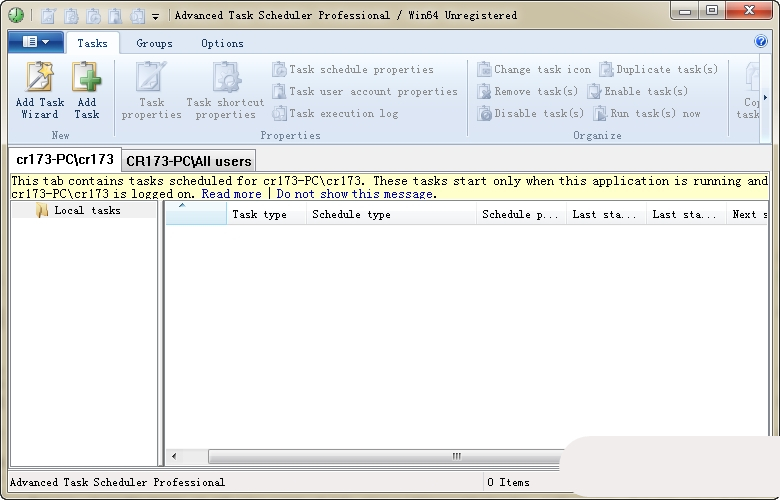Open the Customize Quick Access Toolbar dropdown
The width and height of the screenshot is (780, 500).
coord(156,16)
